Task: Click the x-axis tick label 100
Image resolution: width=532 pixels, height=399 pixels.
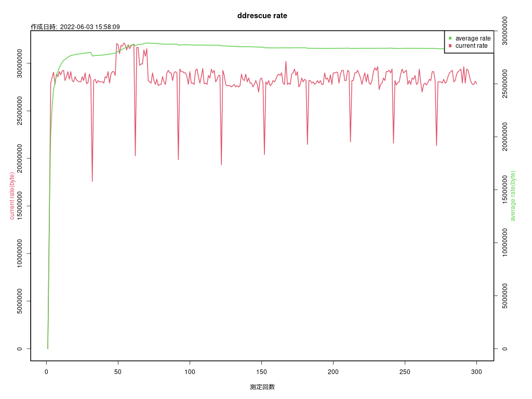Action: [x=190, y=372]
